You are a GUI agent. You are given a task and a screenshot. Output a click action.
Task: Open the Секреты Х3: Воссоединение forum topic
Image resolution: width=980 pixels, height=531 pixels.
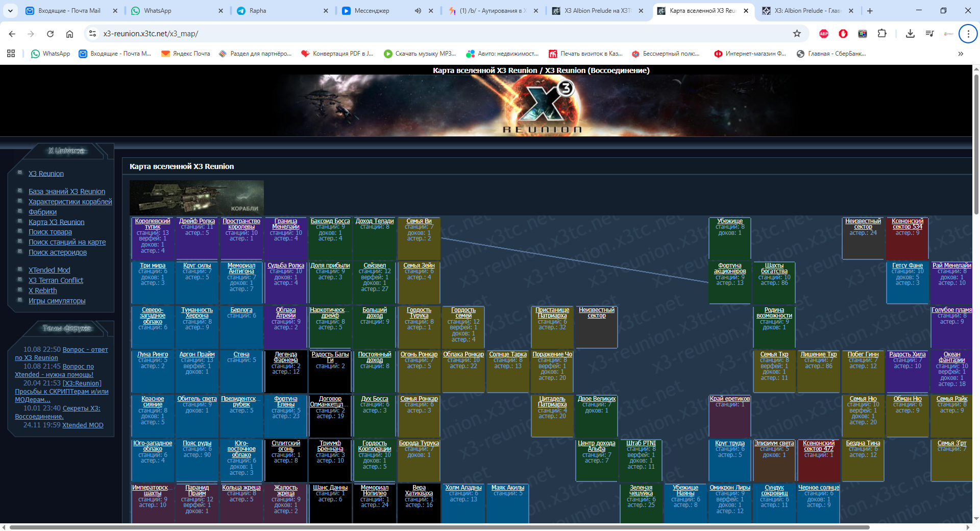(x=58, y=412)
